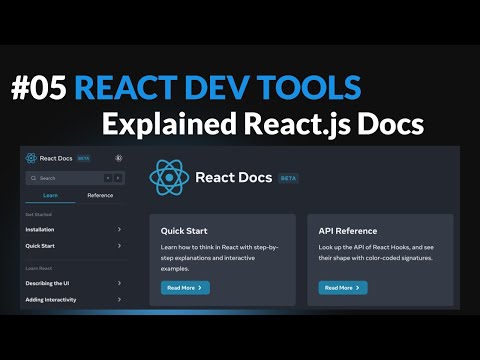
Task: Click the large React atom logo
Action: coord(169,177)
